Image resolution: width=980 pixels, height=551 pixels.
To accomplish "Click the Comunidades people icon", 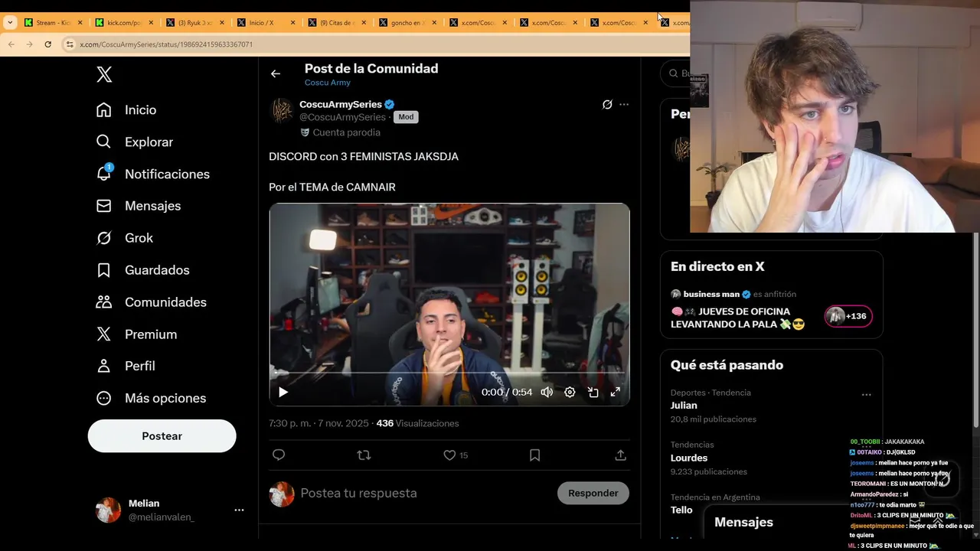I will pos(104,302).
